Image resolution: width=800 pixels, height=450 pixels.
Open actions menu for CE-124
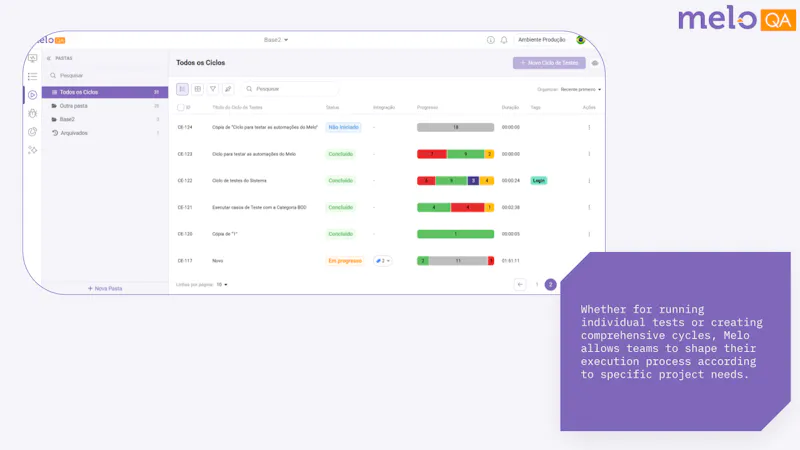(589, 128)
